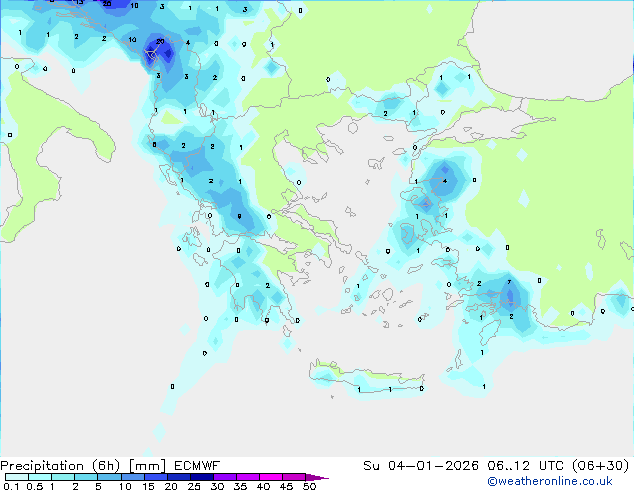Click the 20 mm dark blue legend swatch
The image size is (634, 490).
tap(179, 477)
